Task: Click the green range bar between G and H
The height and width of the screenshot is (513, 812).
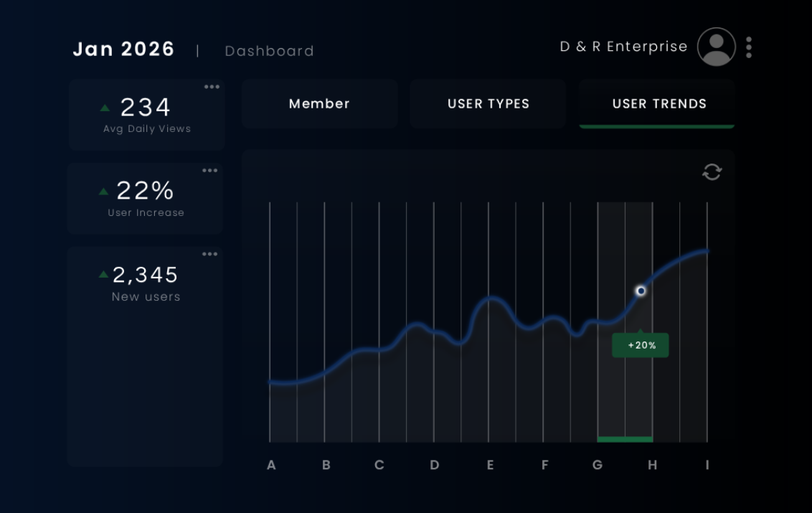Action: click(625, 439)
